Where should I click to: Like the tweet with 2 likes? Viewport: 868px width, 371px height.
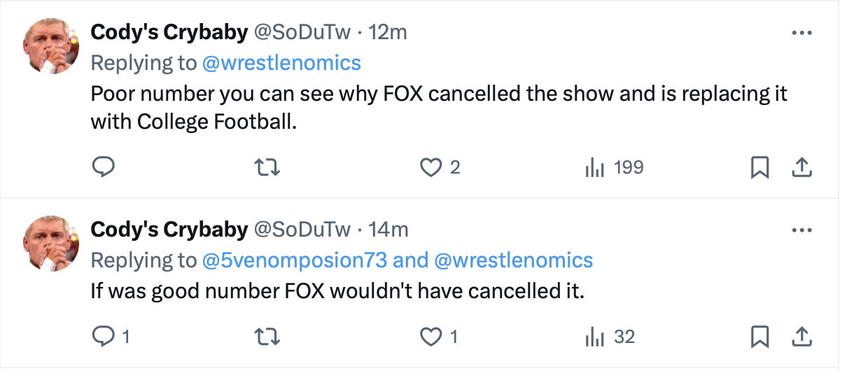pos(429,167)
